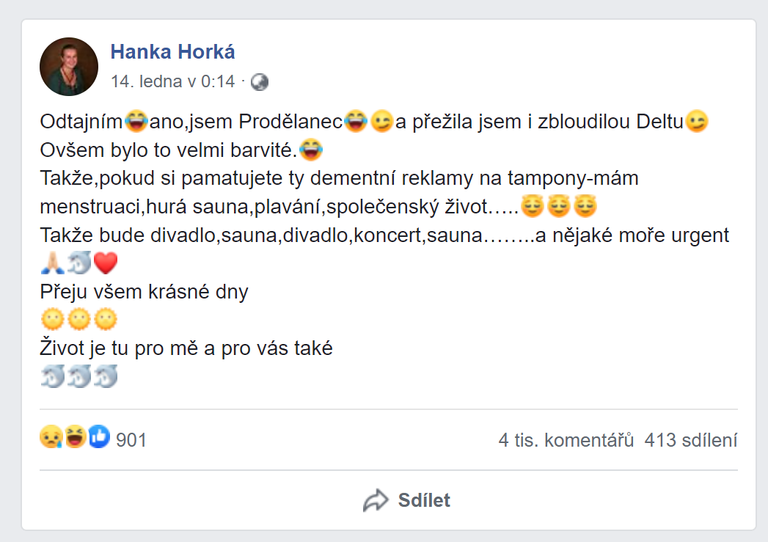Screen dimensions: 768x542
Task: View the "413 sdílení" shares list
Action: coord(691,439)
